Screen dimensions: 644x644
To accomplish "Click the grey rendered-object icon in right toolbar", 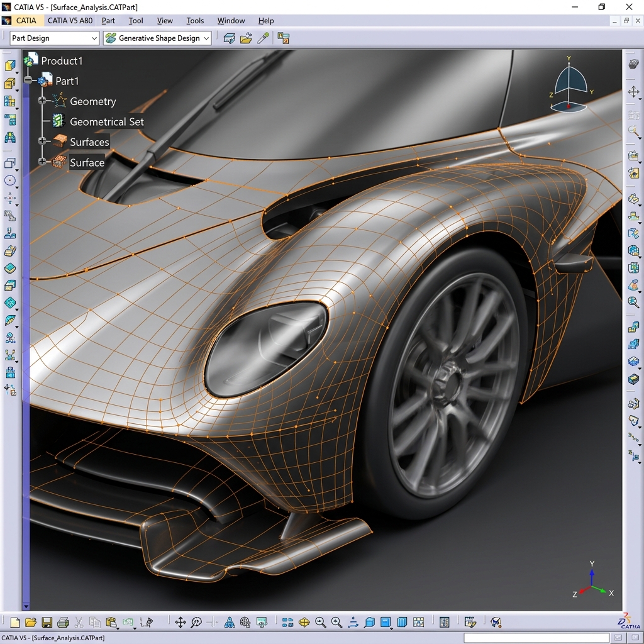I will click(x=633, y=64).
